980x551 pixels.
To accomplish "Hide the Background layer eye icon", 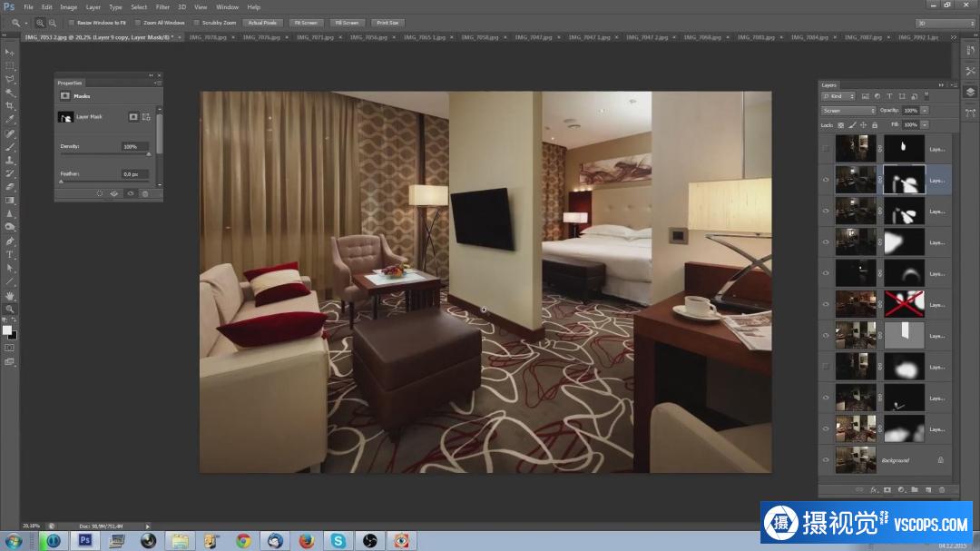I will [826, 460].
